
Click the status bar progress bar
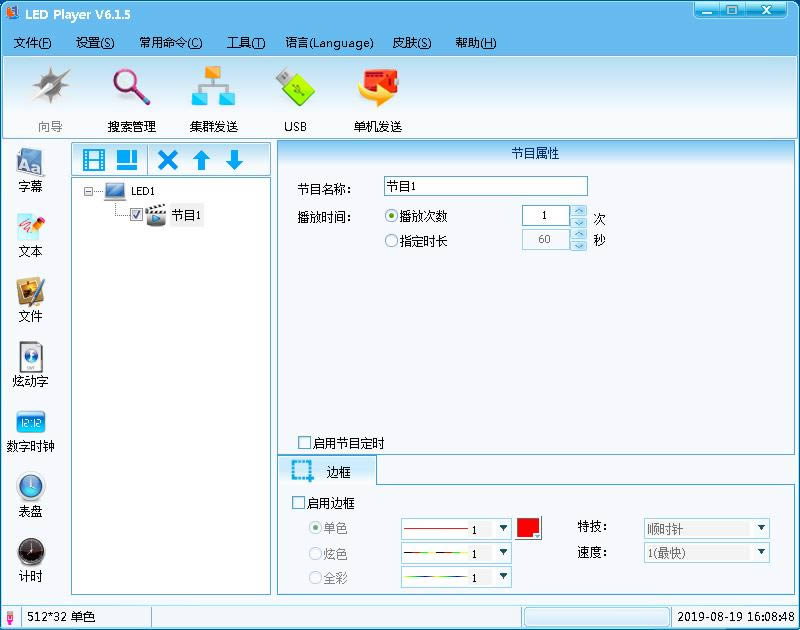[596, 617]
